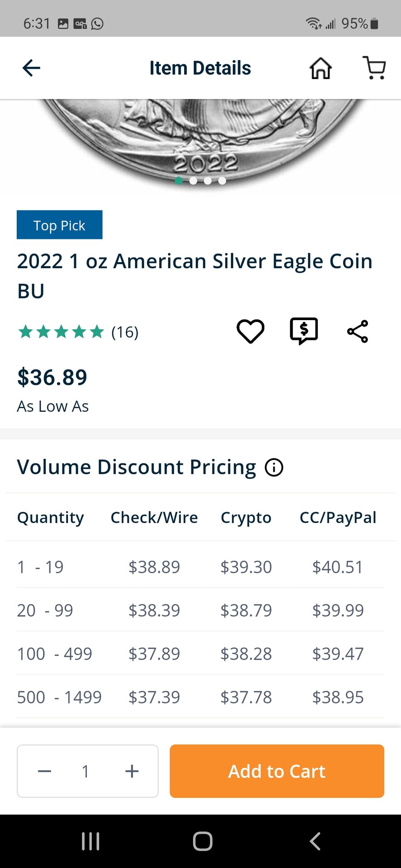Increase quantity with plus button
The image size is (401, 868).
pyautogui.click(x=132, y=771)
